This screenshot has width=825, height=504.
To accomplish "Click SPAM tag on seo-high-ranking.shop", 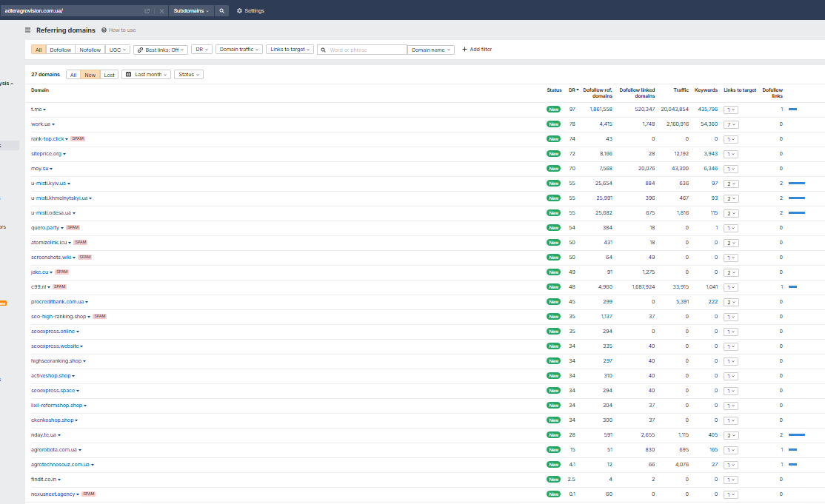I will (100, 316).
